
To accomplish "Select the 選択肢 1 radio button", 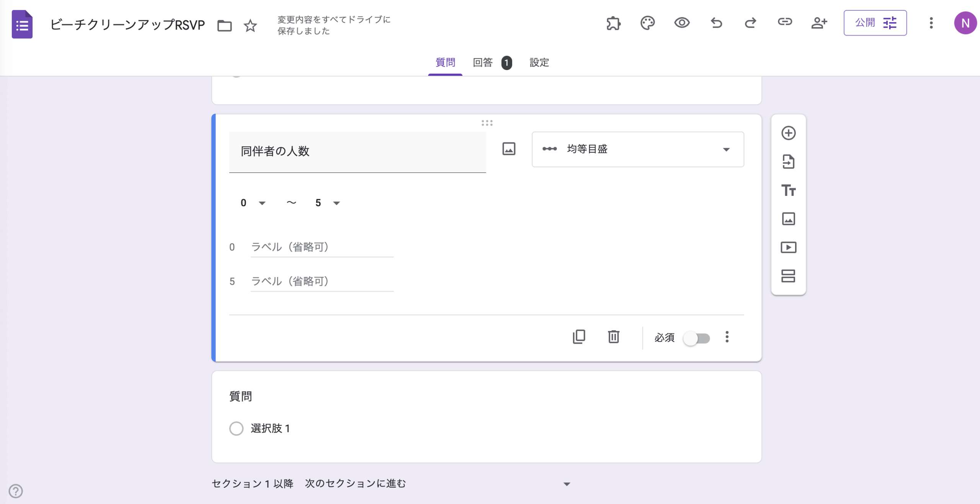I will 236,428.
